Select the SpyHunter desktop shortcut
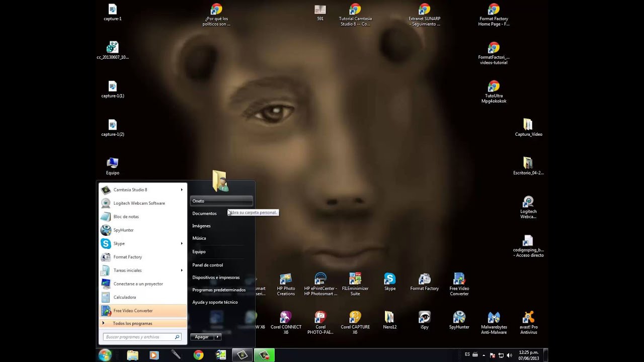This screenshot has width=644, height=362. [459, 320]
